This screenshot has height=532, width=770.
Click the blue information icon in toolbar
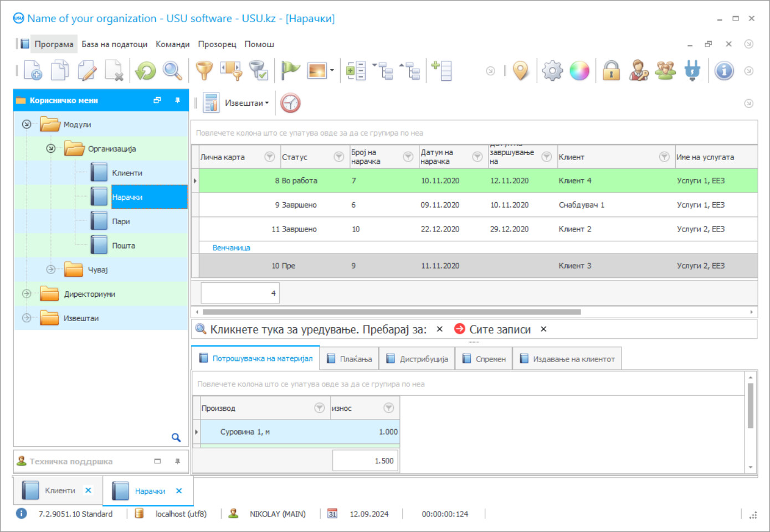tap(724, 70)
